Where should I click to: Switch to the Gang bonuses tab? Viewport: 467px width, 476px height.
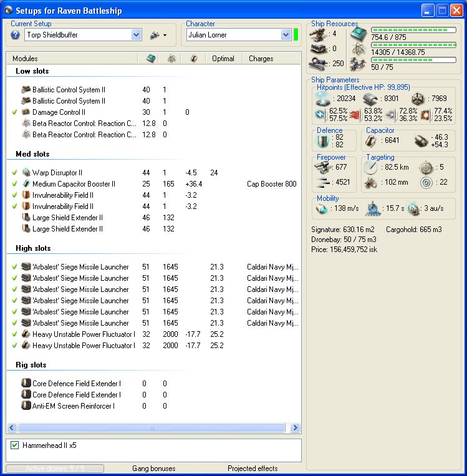154,468
